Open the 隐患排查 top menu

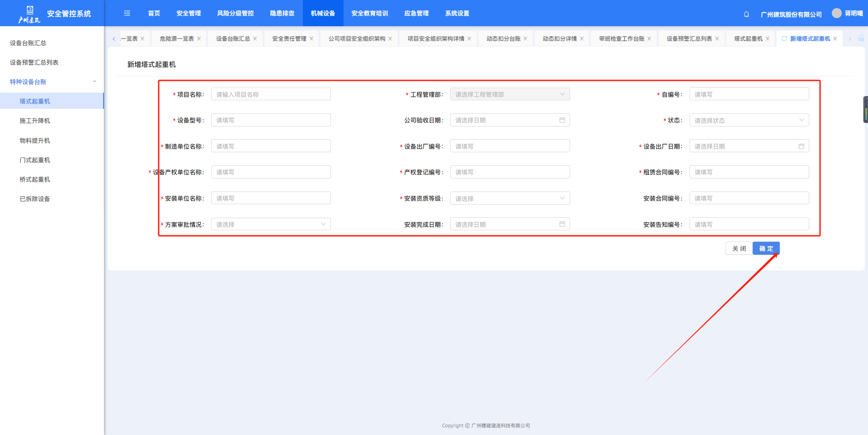coord(282,14)
